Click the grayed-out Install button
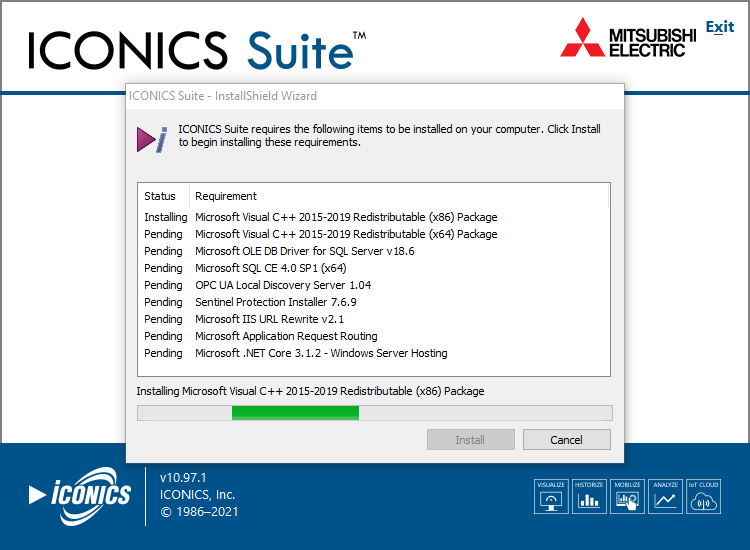Screen dimensions: 750x550 [x=471, y=440]
